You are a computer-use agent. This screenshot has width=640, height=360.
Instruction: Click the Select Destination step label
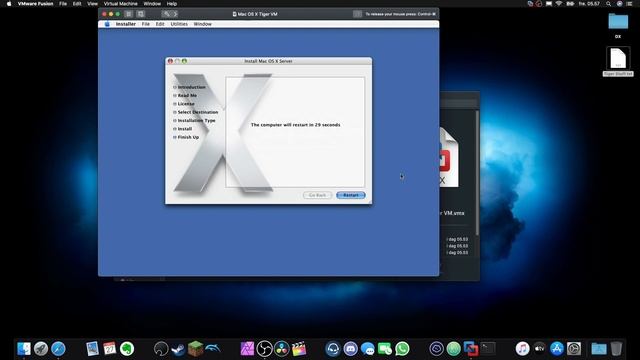click(198, 112)
